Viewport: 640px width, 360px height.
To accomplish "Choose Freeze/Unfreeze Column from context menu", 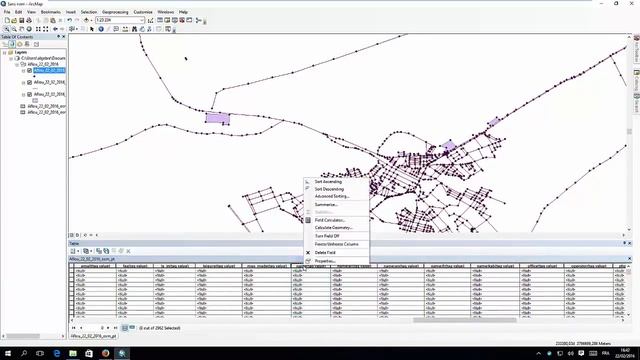I will tap(336, 244).
